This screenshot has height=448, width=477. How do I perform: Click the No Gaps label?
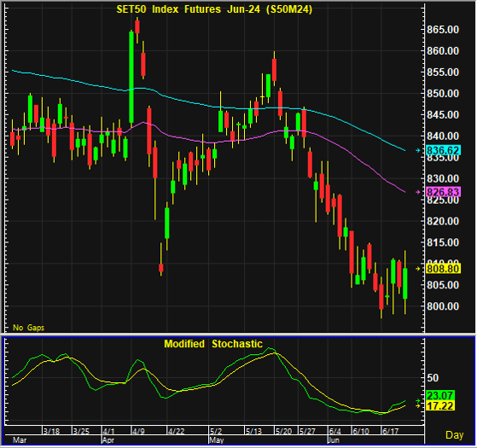[29, 328]
